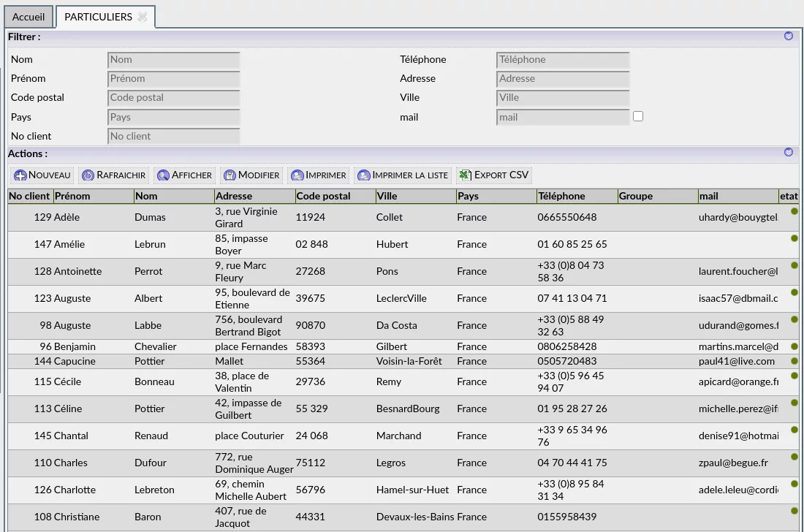804x532 pixels.
Task: Click the Export CSV spreadsheet icon
Action: pos(465,175)
